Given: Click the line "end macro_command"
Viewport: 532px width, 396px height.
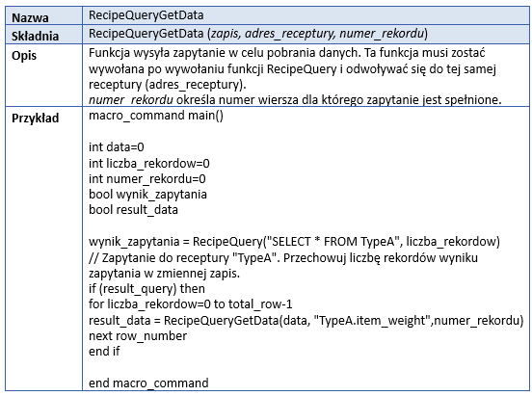Looking at the screenshot, I should (x=148, y=383).
